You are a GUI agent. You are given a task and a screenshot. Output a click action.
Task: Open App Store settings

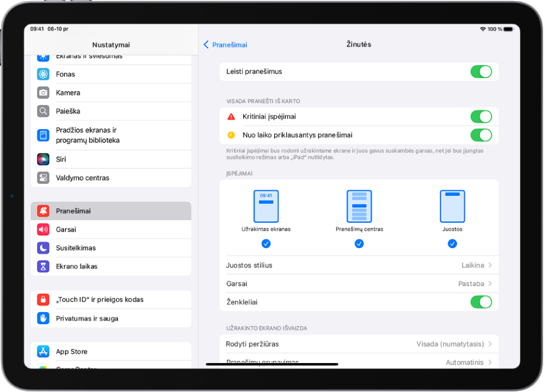[111, 351]
